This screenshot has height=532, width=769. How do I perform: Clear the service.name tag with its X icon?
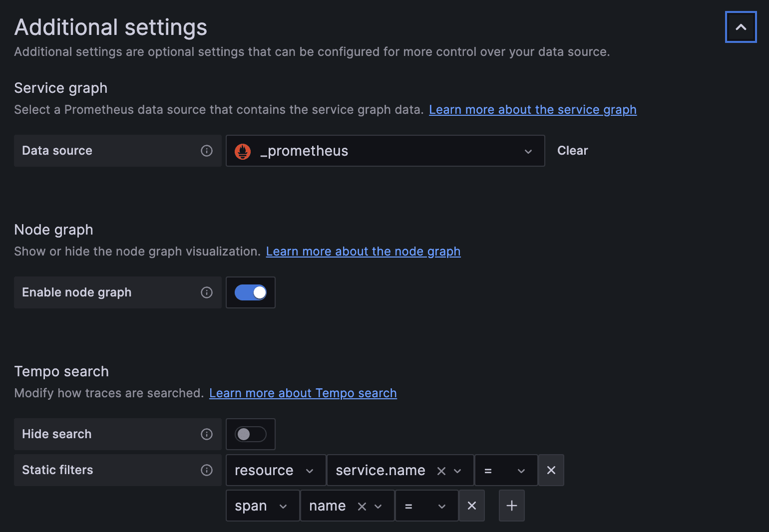tap(441, 470)
